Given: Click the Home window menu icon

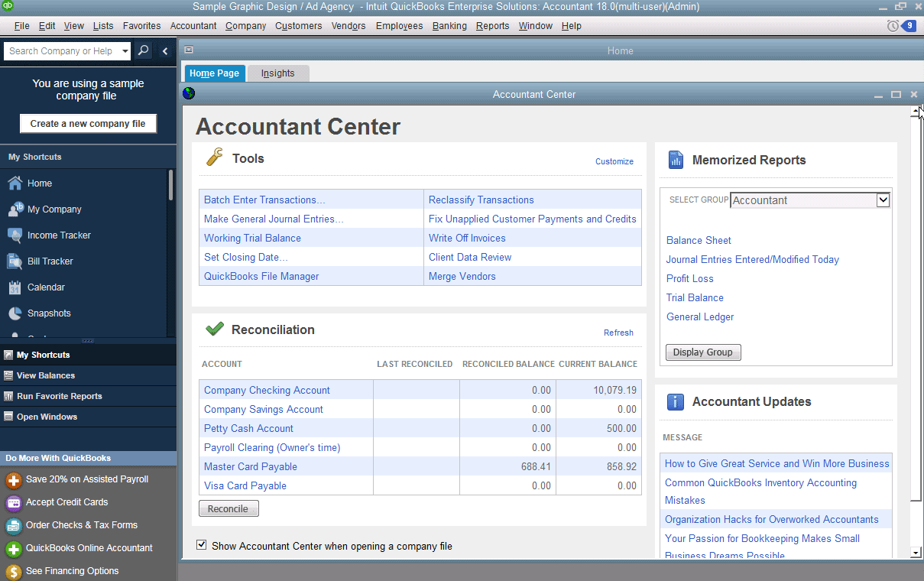Looking at the screenshot, I should click(x=189, y=50).
